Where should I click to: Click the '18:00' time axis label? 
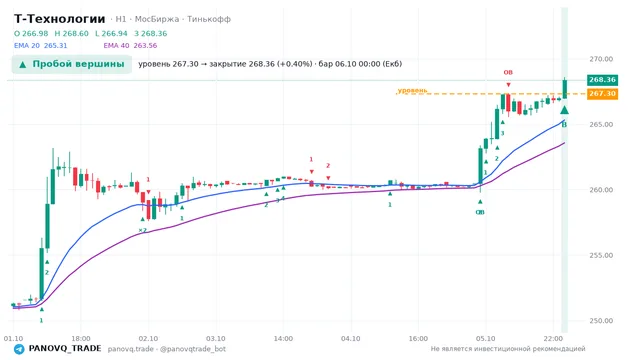click(81, 338)
